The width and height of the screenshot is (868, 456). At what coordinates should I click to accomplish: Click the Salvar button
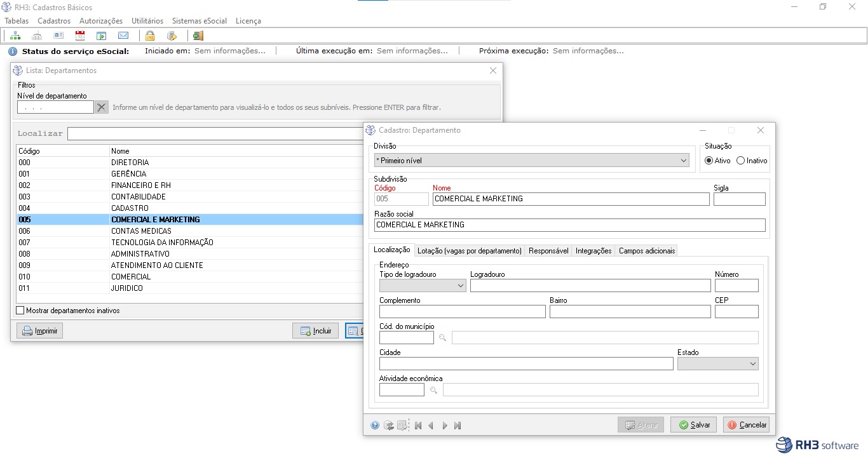coord(693,425)
